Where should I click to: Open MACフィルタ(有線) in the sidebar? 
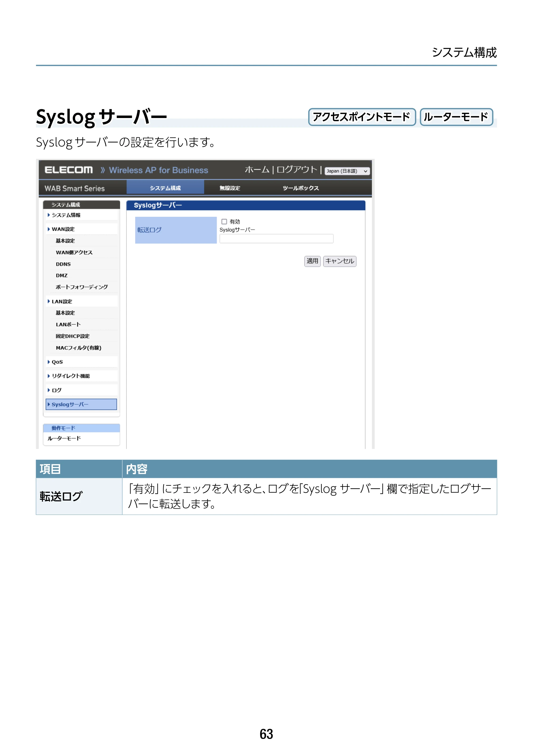(78, 348)
